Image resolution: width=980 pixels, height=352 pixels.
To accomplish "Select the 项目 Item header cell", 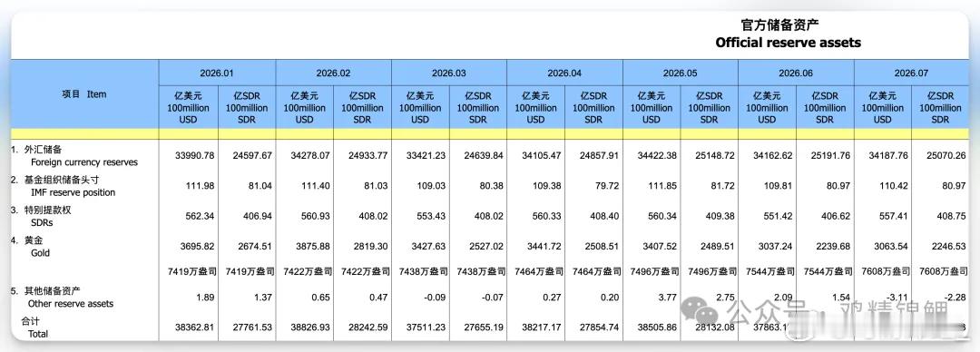I will click(84, 94).
